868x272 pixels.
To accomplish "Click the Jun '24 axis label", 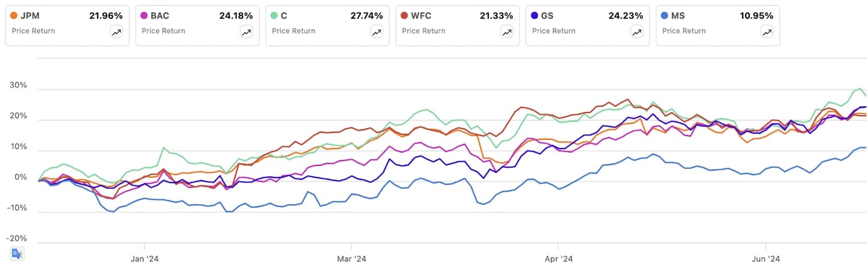I will click(766, 259).
